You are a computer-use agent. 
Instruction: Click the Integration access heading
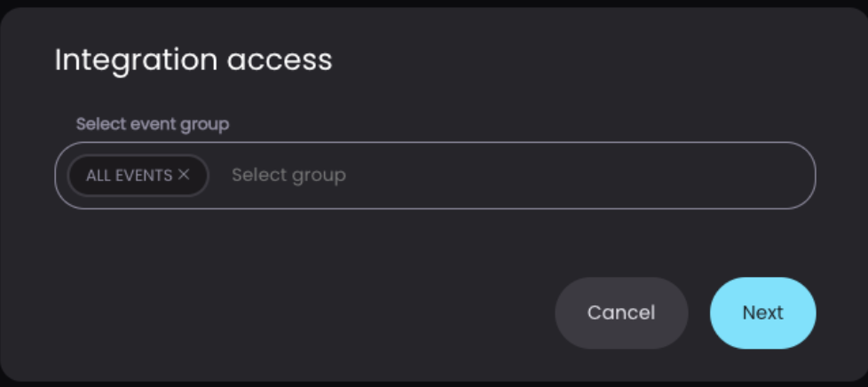click(193, 59)
